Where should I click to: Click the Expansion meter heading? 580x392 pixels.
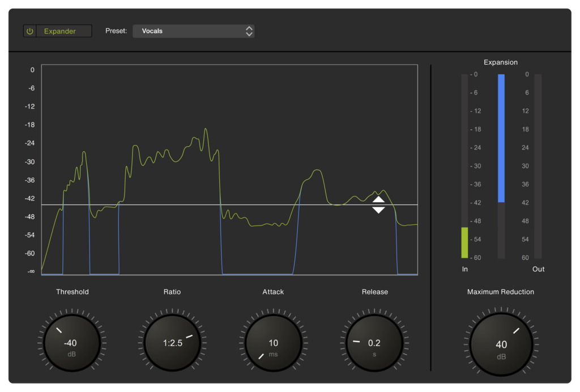click(x=501, y=62)
